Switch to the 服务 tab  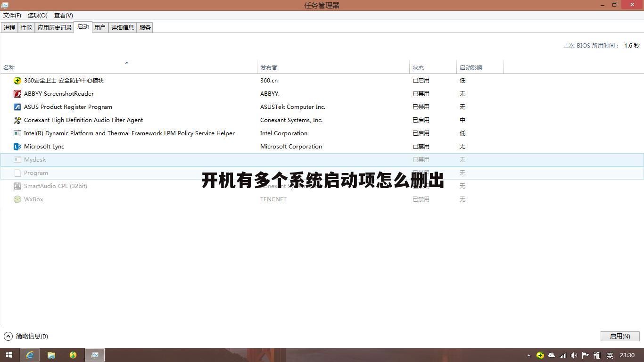(145, 28)
